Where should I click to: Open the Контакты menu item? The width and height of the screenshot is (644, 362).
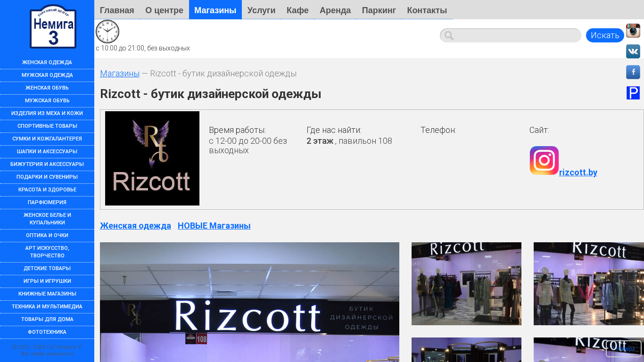(427, 10)
